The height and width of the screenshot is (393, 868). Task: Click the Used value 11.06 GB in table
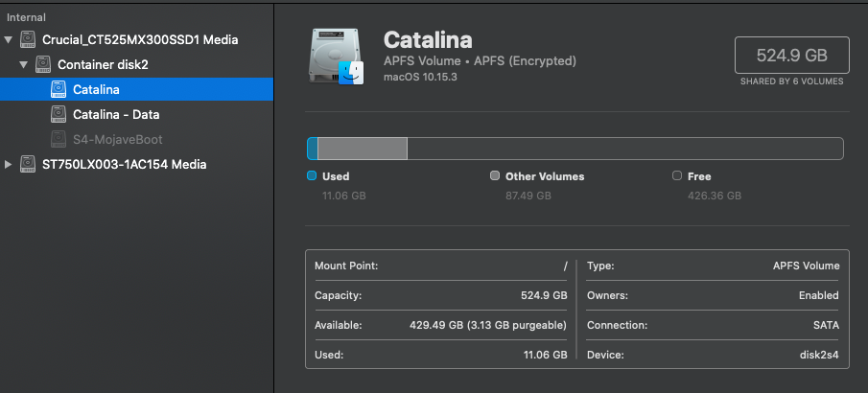coord(546,355)
